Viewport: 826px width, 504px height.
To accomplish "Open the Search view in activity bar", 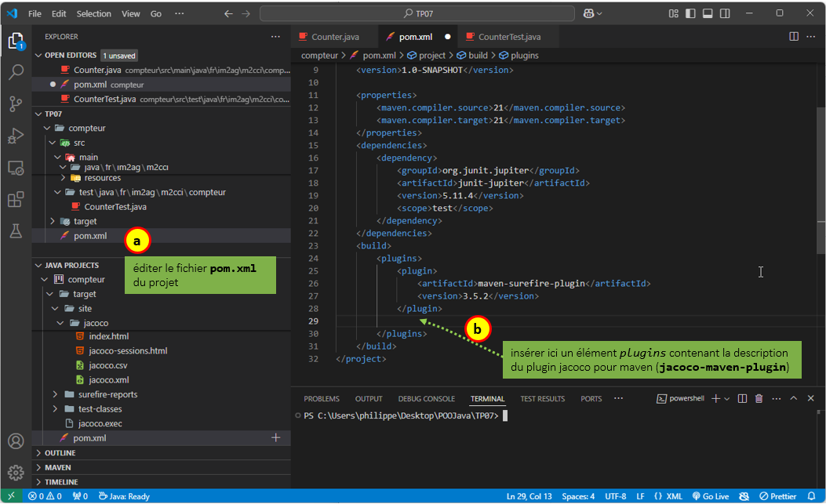I will pyautogui.click(x=16, y=73).
